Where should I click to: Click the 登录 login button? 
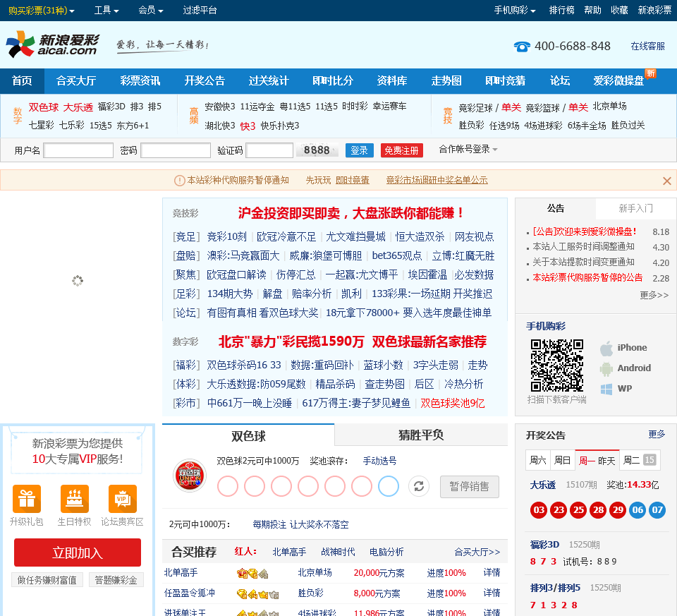359,150
